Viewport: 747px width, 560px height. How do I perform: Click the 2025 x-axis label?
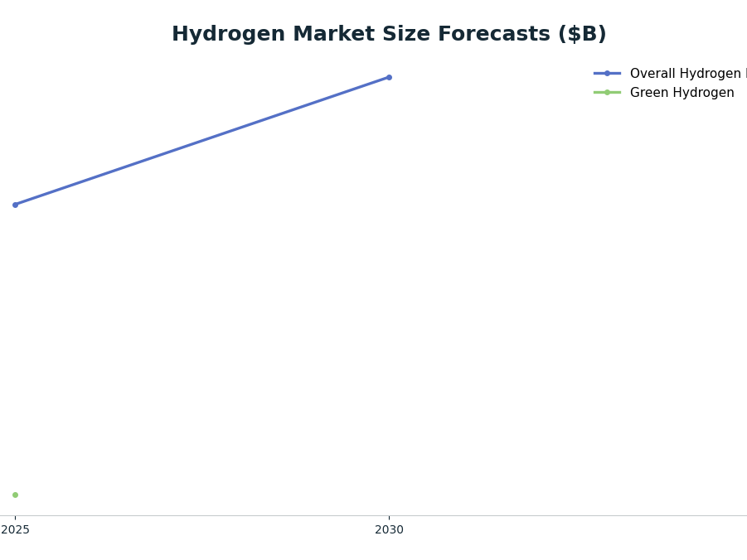click(15, 529)
